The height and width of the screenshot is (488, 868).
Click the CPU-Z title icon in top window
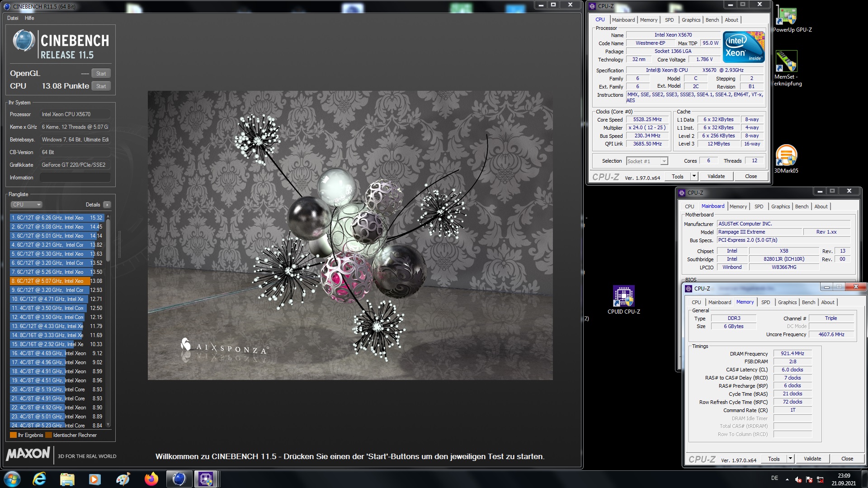(593, 6)
